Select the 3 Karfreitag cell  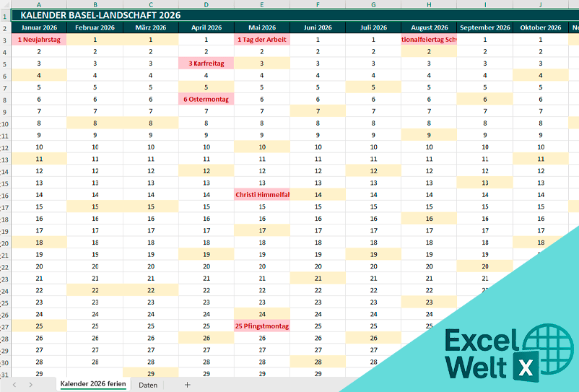[x=206, y=64]
